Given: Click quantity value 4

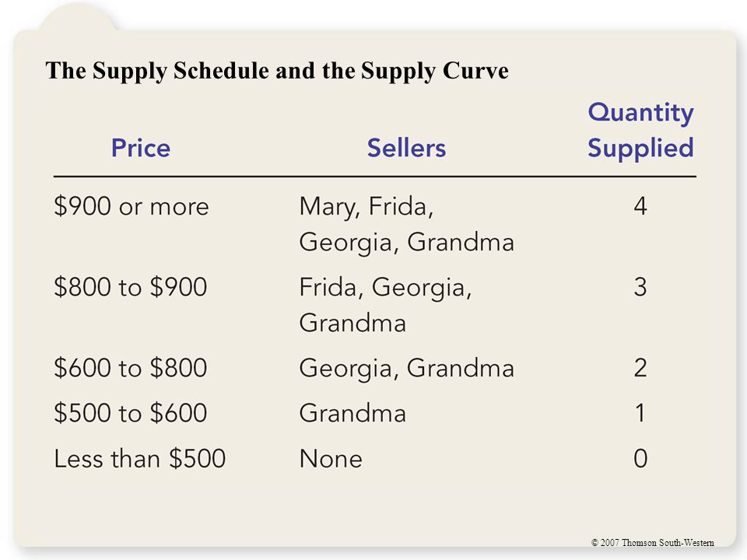Looking at the screenshot, I should click(x=640, y=207).
